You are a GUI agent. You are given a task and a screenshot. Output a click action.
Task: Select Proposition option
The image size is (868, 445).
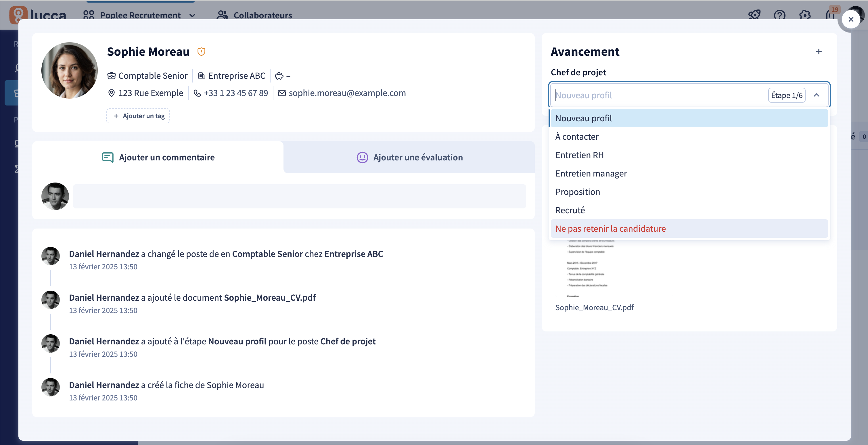[689, 192]
